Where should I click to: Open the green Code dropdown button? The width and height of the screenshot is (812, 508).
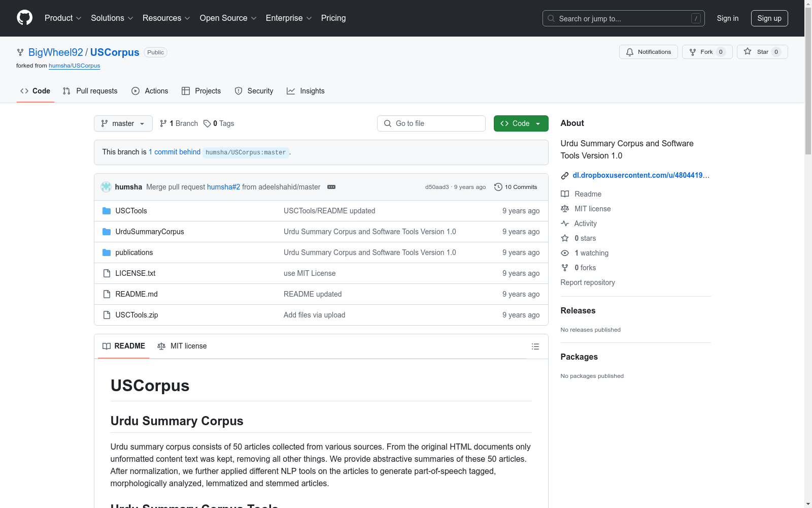pyautogui.click(x=521, y=123)
